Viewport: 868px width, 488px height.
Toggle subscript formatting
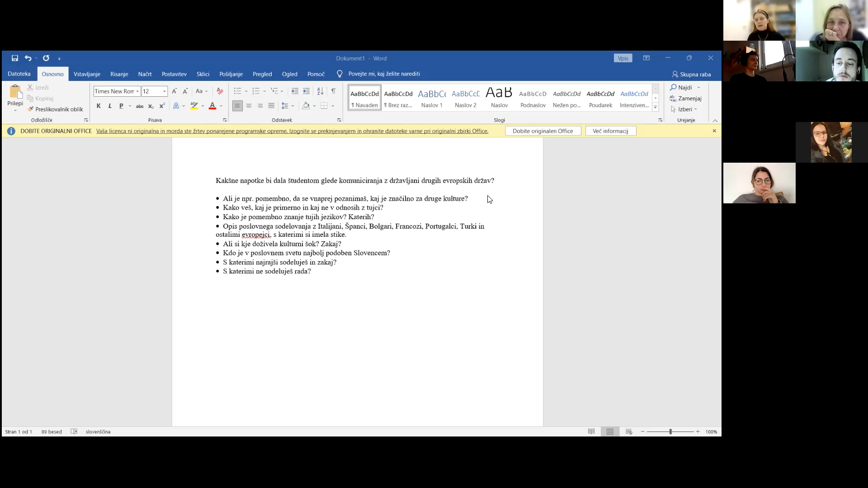(x=151, y=106)
